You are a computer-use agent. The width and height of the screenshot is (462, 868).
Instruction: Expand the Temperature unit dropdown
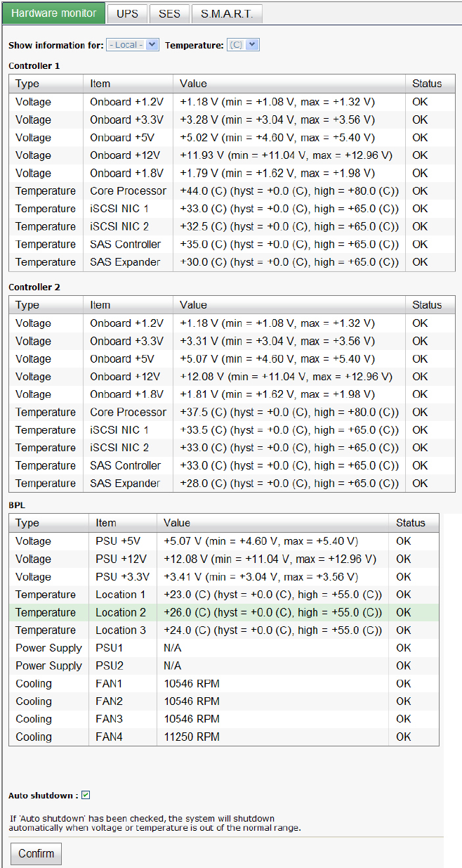point(243,45)
